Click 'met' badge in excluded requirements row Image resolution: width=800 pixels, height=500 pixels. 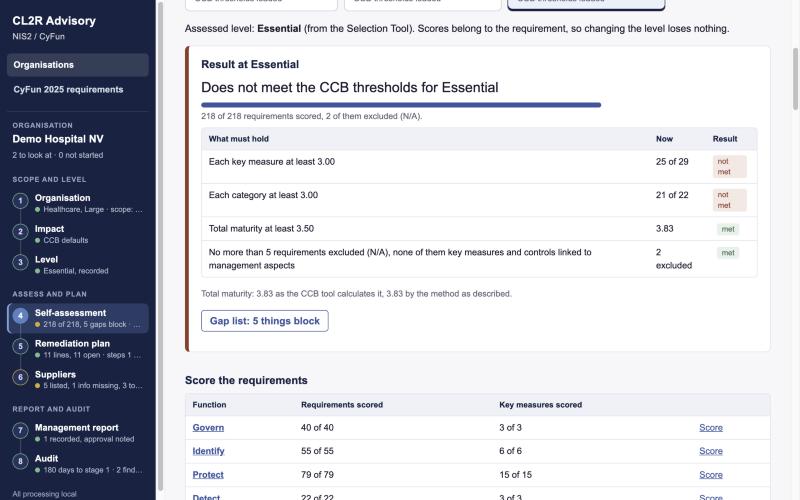coord(728,253)
